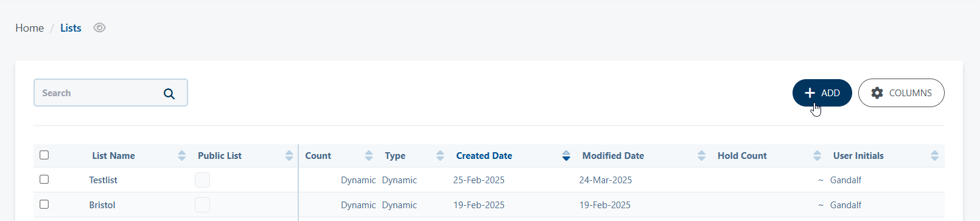Screen dimensions: 980x221
Task: Tick the select-all checkbox in header
Action: point(44,155)
